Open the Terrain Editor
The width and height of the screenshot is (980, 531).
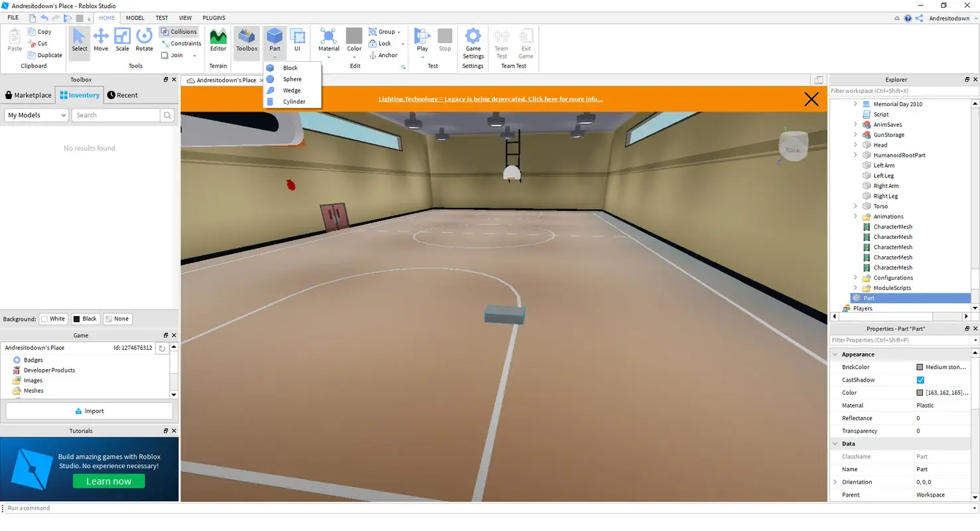218,41
